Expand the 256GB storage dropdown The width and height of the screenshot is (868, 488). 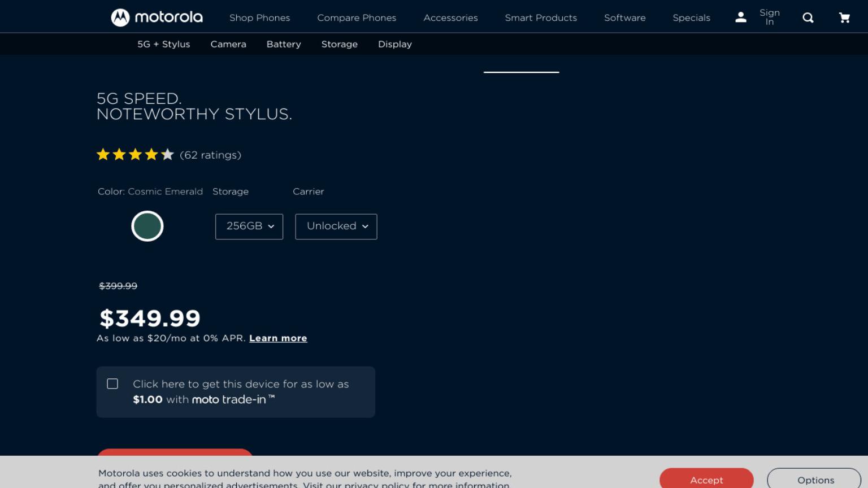249,226
